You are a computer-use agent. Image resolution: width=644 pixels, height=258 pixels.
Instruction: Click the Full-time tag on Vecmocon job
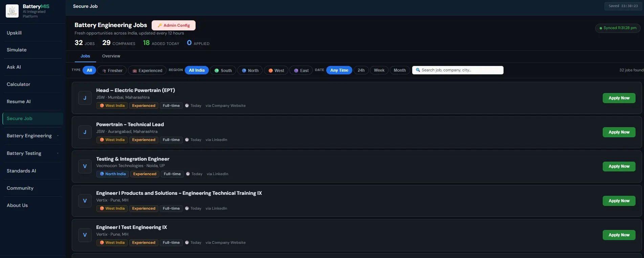click(x=172, y=174)
